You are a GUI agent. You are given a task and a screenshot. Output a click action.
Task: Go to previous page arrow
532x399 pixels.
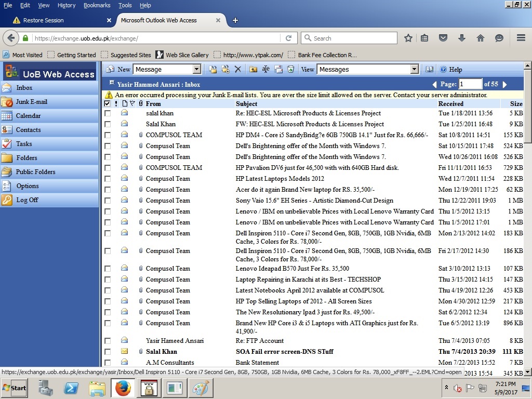(434, 84)
